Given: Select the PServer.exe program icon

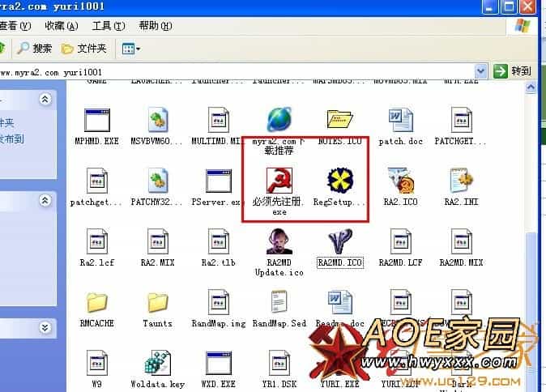Looking at the screenshot, I should click(x=219, y=181).
